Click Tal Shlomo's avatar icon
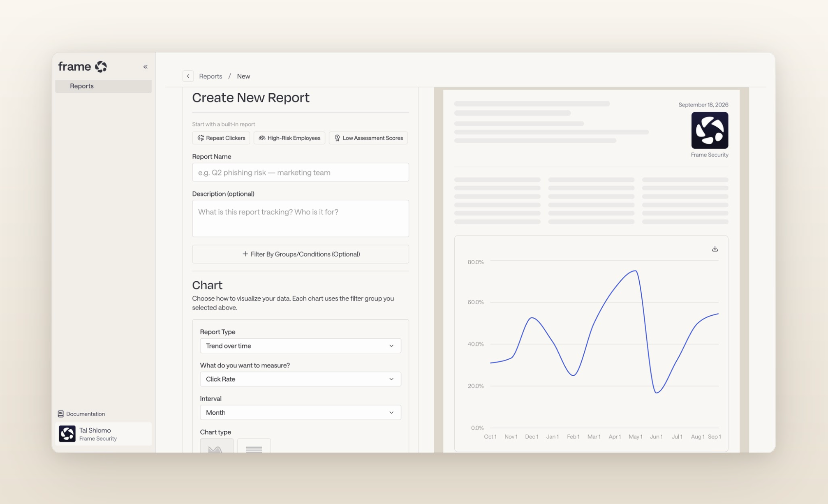Screen dimensions: 828x504 [x=67, y=434]
